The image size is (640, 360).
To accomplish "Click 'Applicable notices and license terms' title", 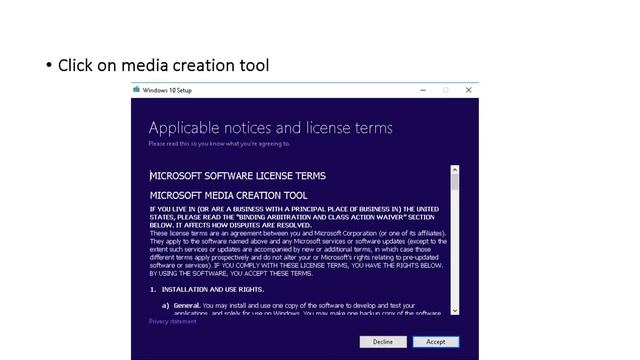I will 270,128.
